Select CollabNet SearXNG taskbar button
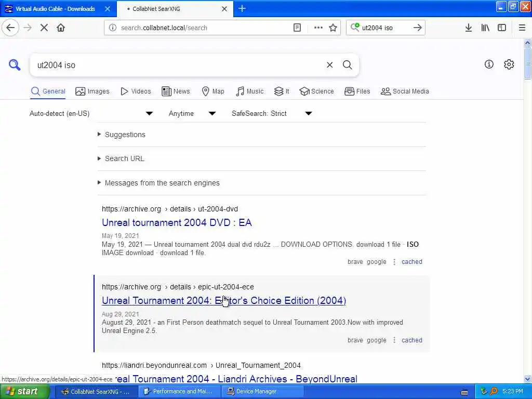Viewport: 532px width, 399px height. [x=96, y=392]
